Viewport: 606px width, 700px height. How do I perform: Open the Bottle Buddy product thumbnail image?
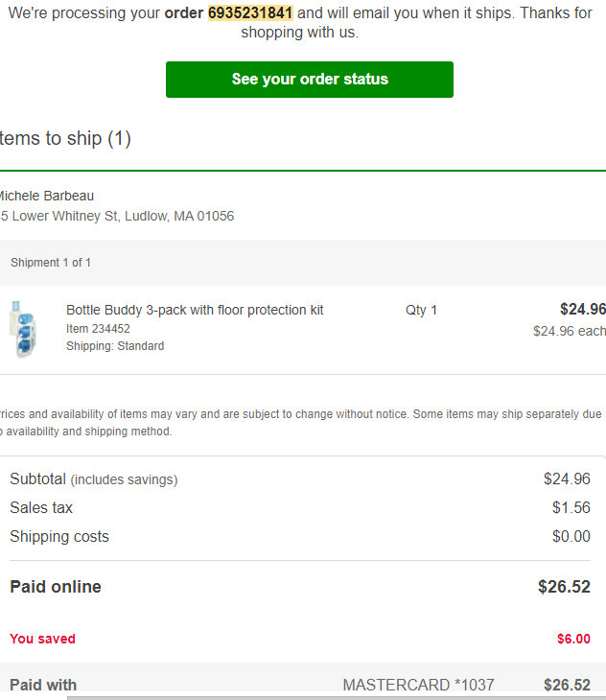tap(22, 329)
